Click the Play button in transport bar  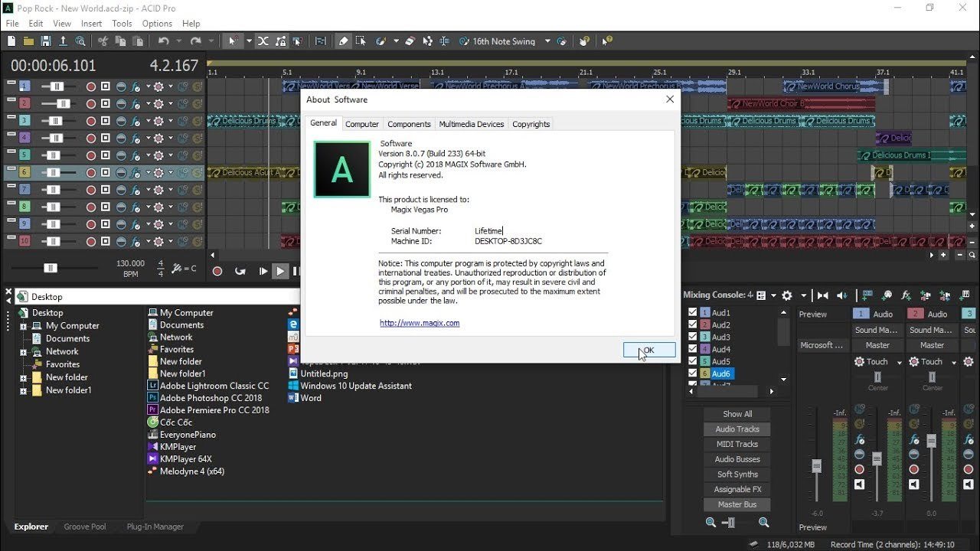click(280, 271)
